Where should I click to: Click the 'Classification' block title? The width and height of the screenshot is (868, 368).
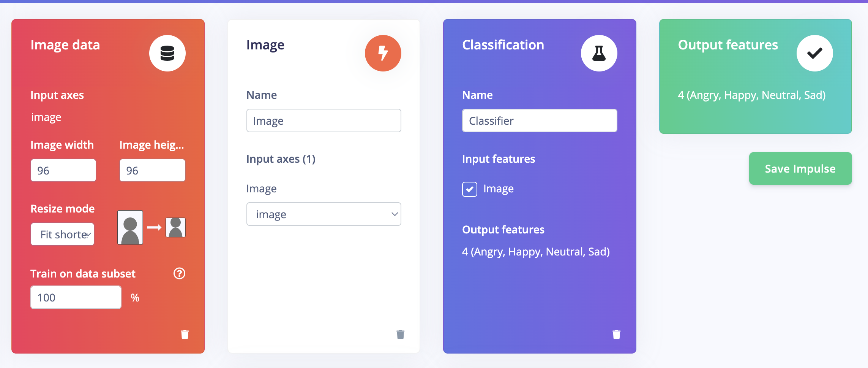[x=503, y=45]
